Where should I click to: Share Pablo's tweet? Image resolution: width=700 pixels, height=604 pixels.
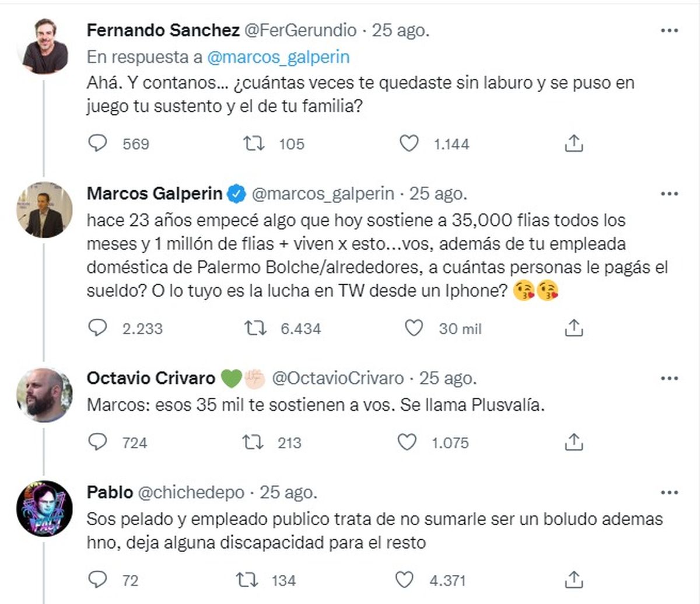574,580
